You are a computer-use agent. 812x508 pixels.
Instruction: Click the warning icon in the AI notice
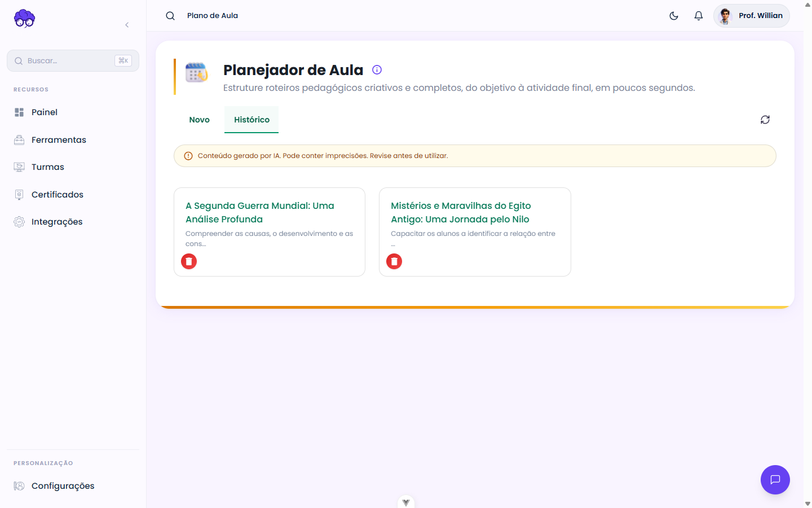[188, 156]
